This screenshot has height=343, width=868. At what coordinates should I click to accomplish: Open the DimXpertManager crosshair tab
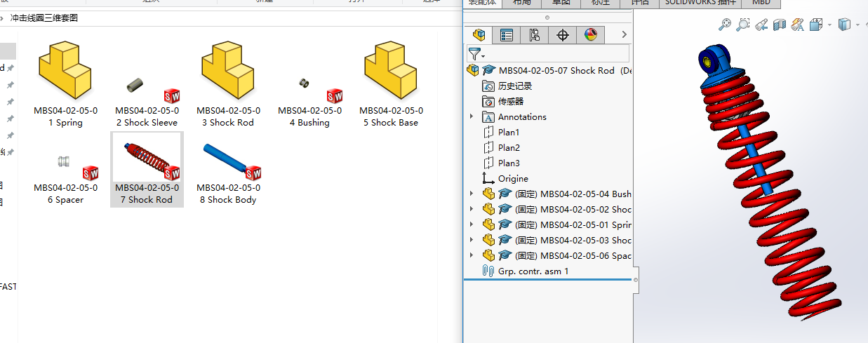click(563, 34)
